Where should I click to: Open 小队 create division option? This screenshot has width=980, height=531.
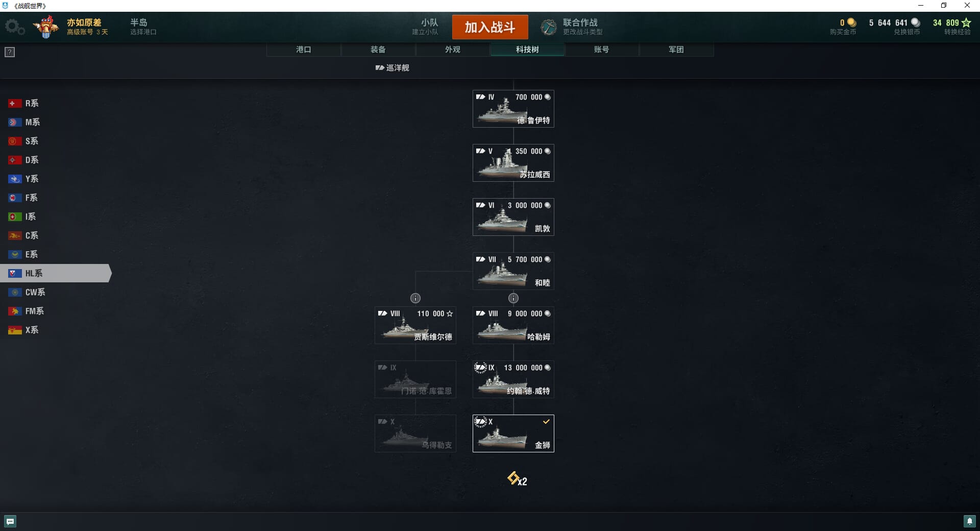pos(425,27)
